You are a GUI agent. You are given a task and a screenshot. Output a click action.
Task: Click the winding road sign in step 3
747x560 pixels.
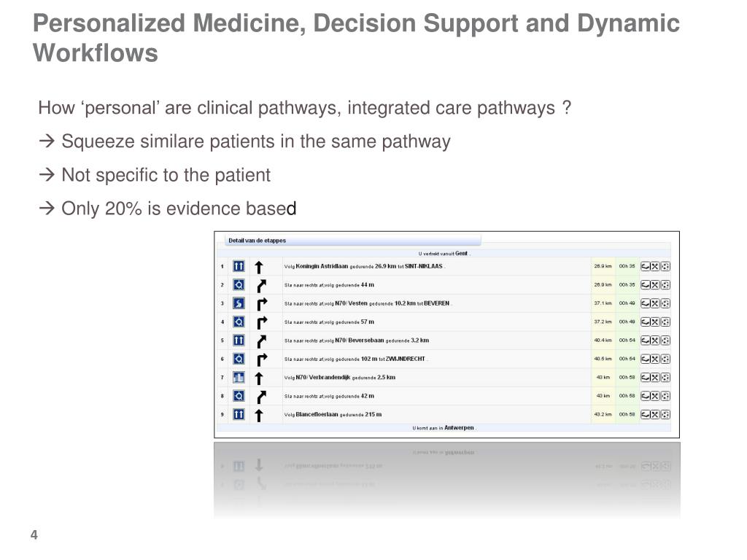pos(239,303)
